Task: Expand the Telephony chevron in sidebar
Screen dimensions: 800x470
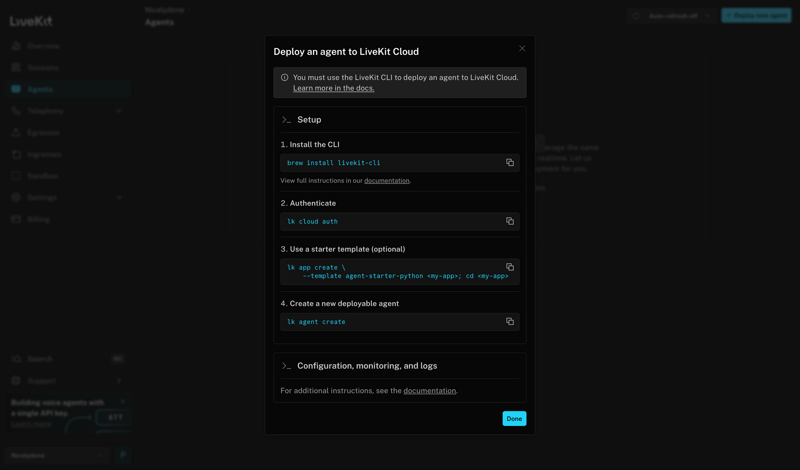Action: 119,111
